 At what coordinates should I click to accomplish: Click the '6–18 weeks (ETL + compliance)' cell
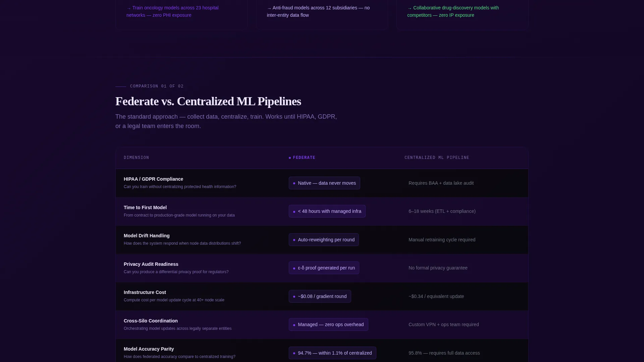[x=442, y=211]
